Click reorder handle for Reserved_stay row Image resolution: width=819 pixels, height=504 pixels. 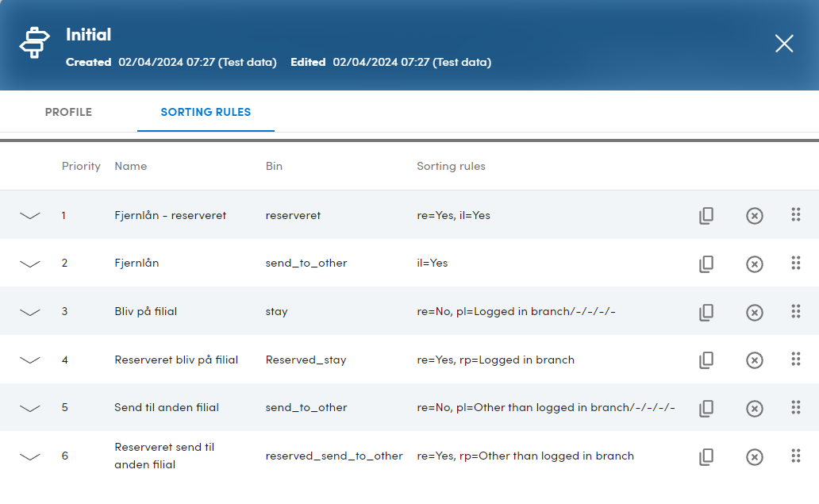point(795,359)
